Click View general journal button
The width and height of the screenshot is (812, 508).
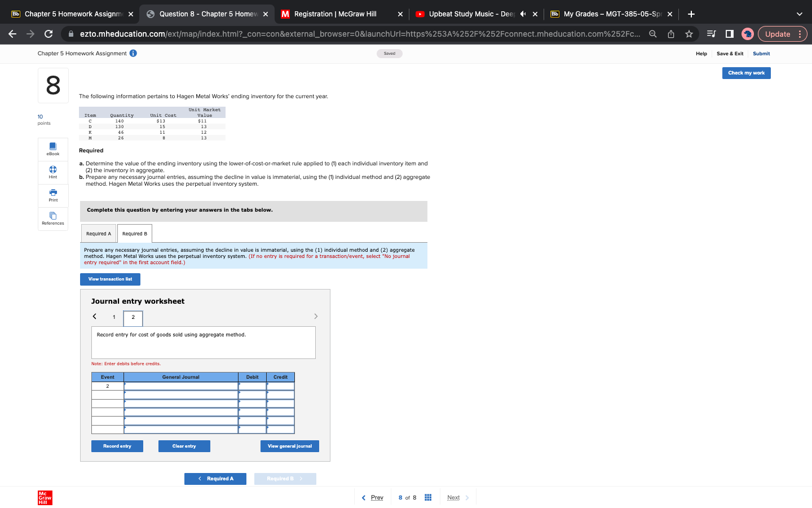[290, 446]
